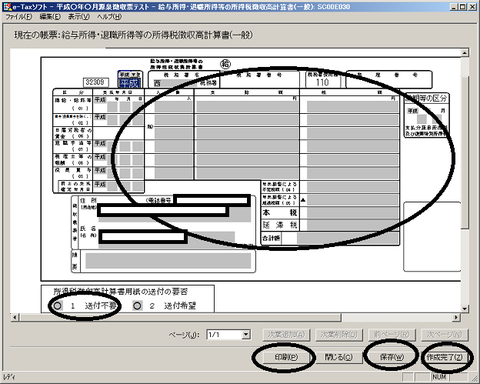Click the 延滞税 amount field
The width and height of the screenshot is (480, 384).
click(353, 225)
